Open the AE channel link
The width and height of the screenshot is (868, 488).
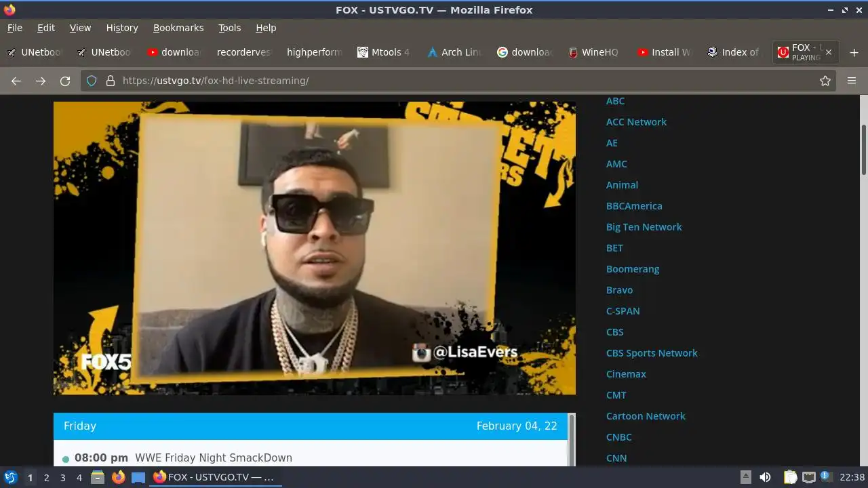click(x=612, y=143)
